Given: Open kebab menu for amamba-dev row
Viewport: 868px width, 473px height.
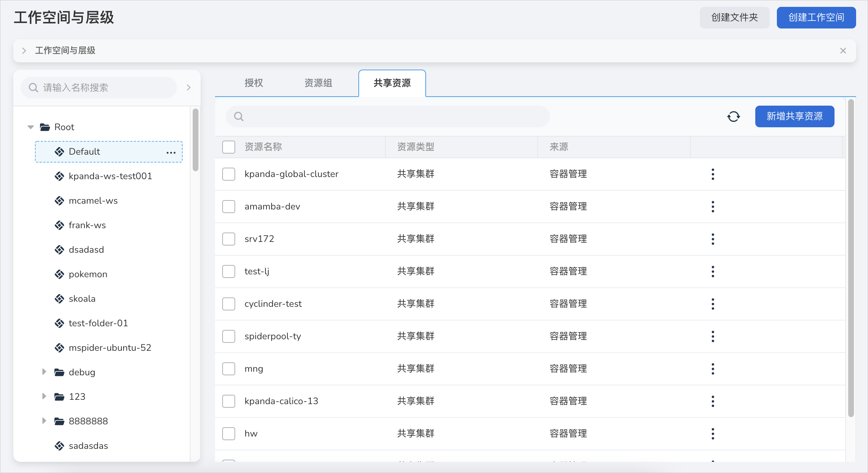Looking at the screenshot, I should (x=713, y=207).
